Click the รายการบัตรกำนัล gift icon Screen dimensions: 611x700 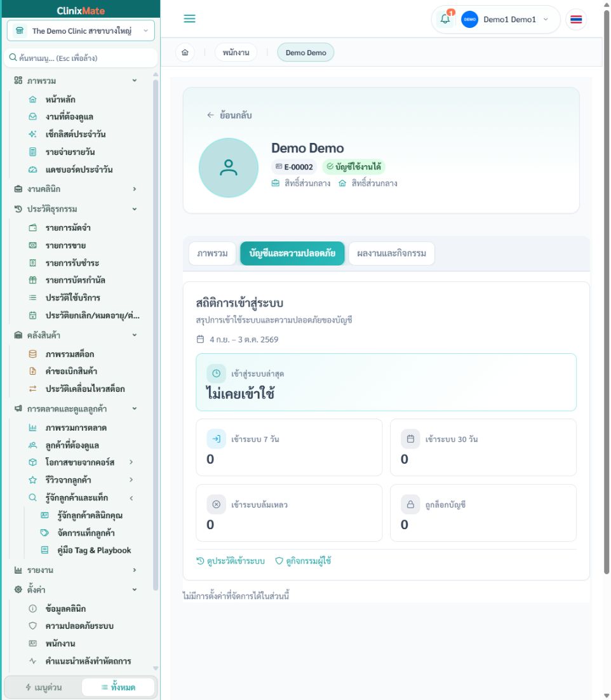32,280
